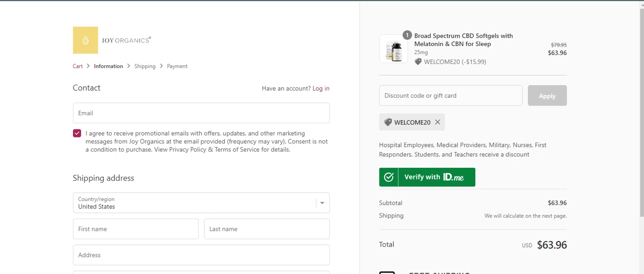
Task: Focus the First name field
Action: pyautogui.click(x=136, y=229)
